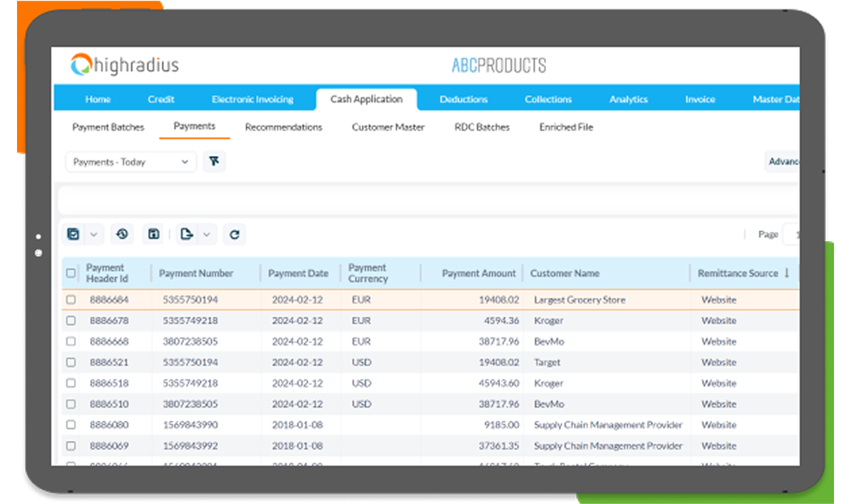Screen dimensions: 851x504
Task: Click the BevMo cell in the EUR row
Action: (x=549, y=342)
